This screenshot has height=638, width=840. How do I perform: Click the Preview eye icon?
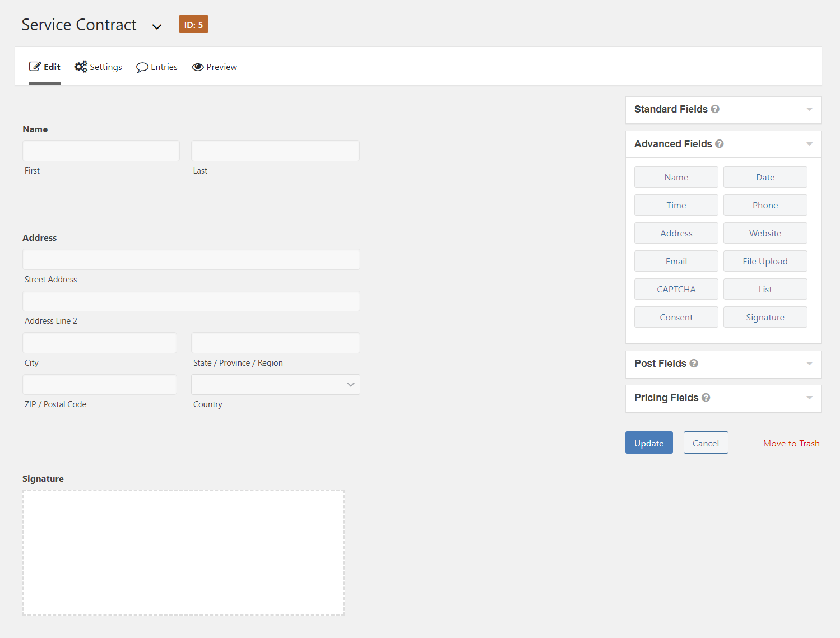coord(198,67)
